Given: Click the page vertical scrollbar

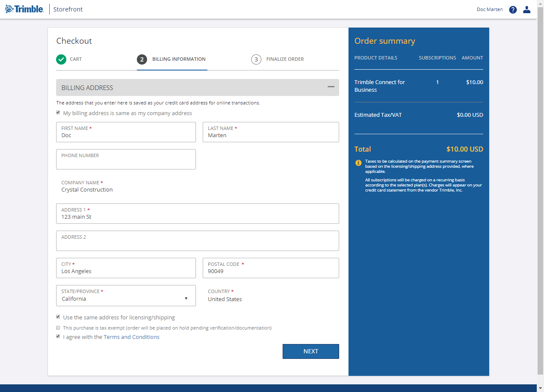Looking at the screenshot, I should pyautogui.click(x=541, y=191).
